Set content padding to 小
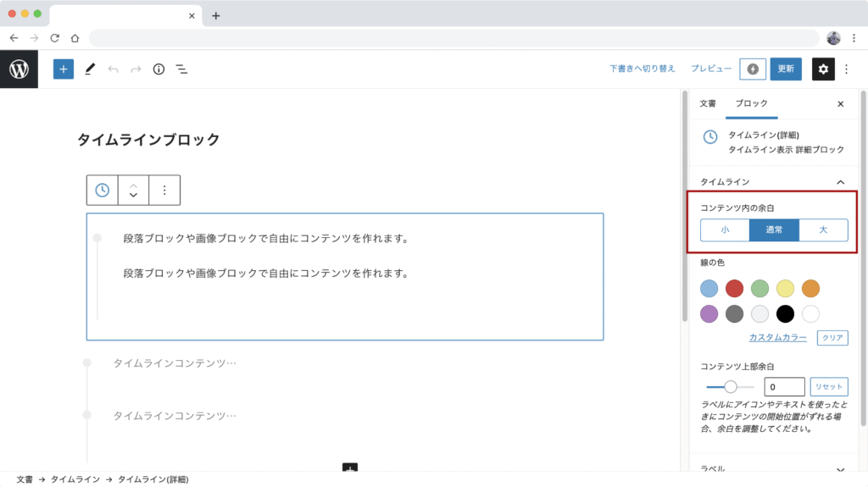This screenshot has height=487, width=868. click(x=725, y=230)
